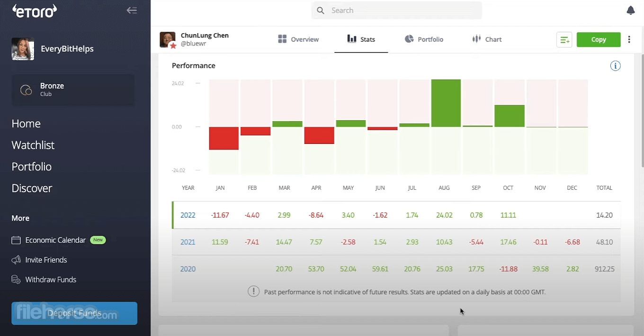
Task: Click the 48.10 total for 2021
Action: pos(604,242)
